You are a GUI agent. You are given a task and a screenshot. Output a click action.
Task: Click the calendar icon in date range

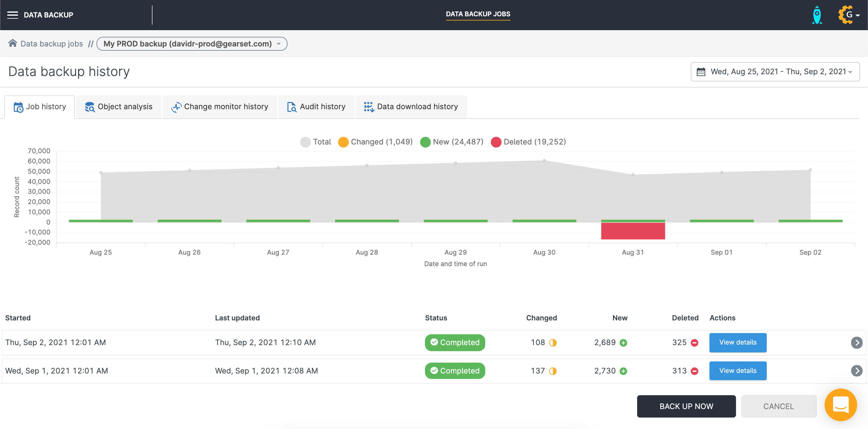[x=701, y=72]
